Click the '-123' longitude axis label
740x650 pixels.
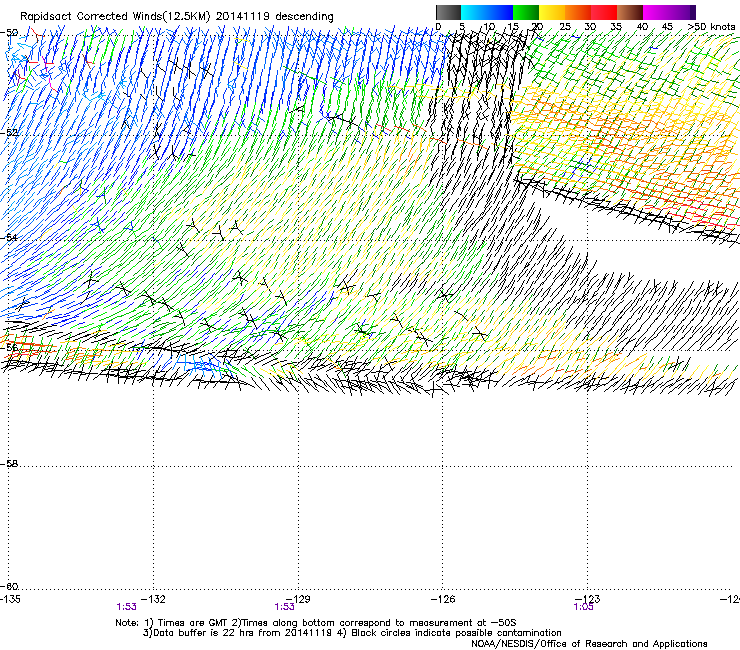(x=588, y=599)
